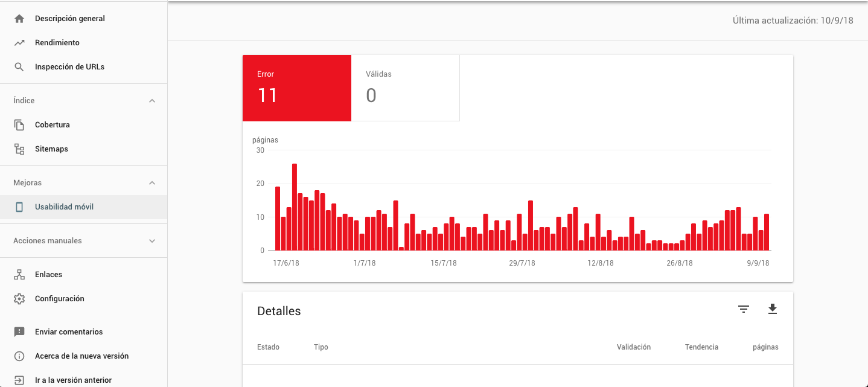Click the exit icon for Ir a la versión anterior
Screen dimensions: 868x387
[19, 380]
